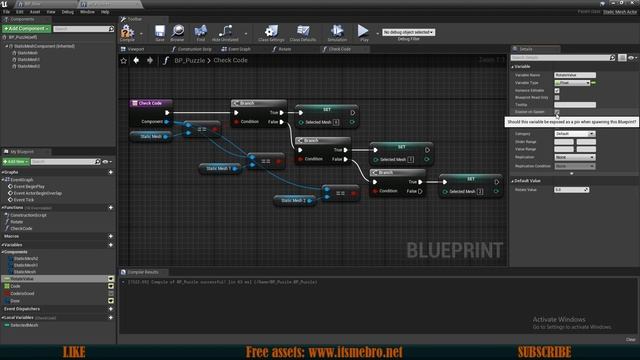
Task: Open the Play options dropdown arrow
Action: [377, 33]
